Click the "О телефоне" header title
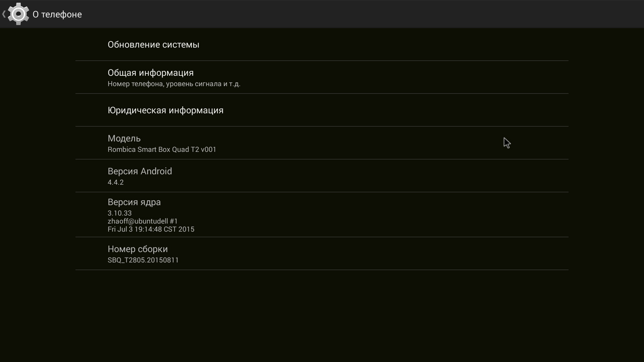Screen dimensions: 644x362 click(57, 14)
